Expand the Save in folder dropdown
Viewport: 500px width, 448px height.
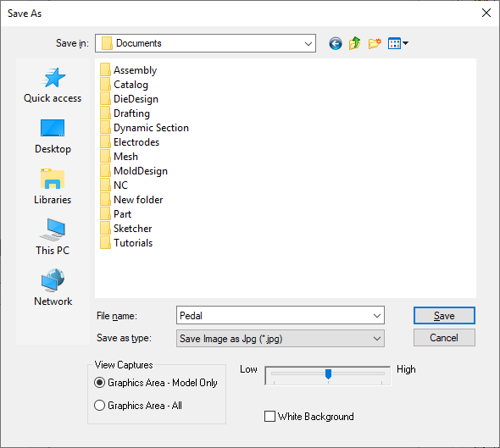pyautogui.click(x=308, y=44)
